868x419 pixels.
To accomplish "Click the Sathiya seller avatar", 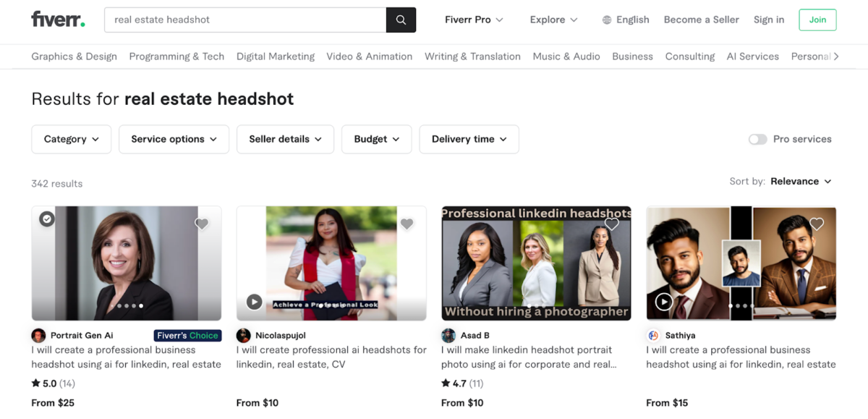I will coord(653,336).
